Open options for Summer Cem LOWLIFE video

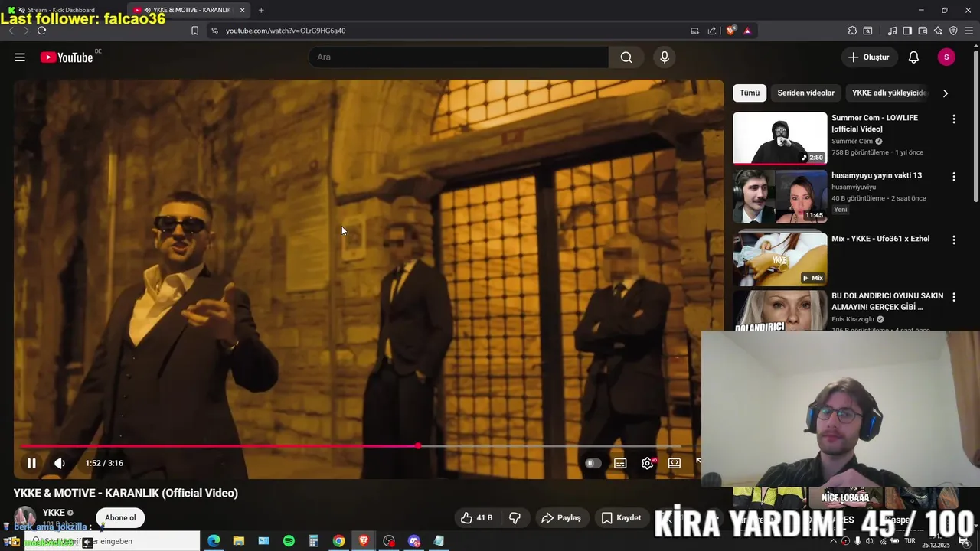[954, 119]
